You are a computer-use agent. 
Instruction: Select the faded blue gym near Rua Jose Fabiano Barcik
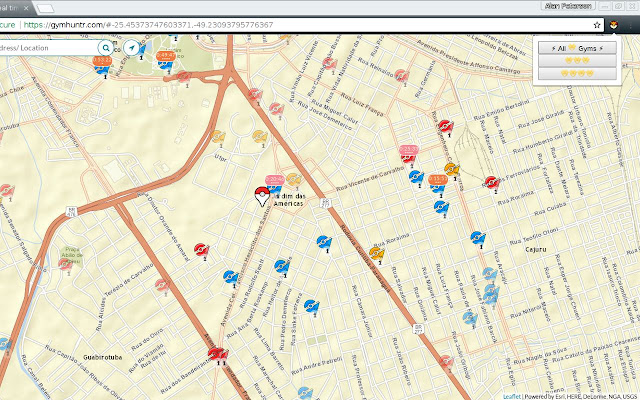[x=470, y=318]
